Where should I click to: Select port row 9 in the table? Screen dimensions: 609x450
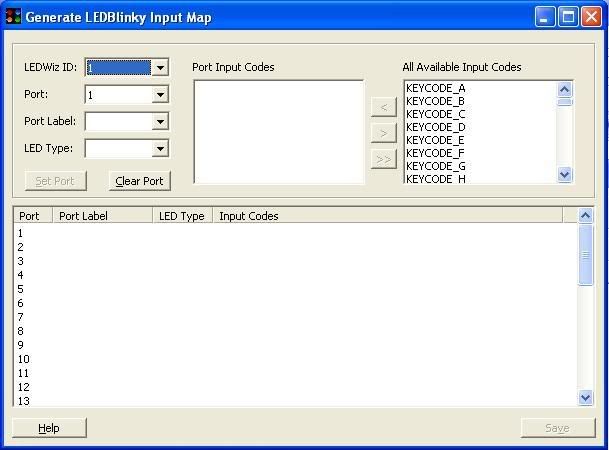295,345
